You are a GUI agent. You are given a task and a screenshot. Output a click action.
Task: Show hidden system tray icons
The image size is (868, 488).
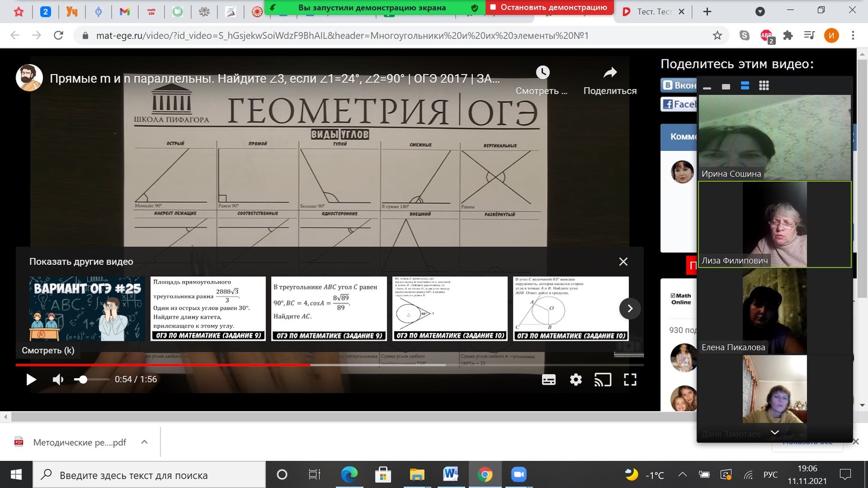click(683, 475)
